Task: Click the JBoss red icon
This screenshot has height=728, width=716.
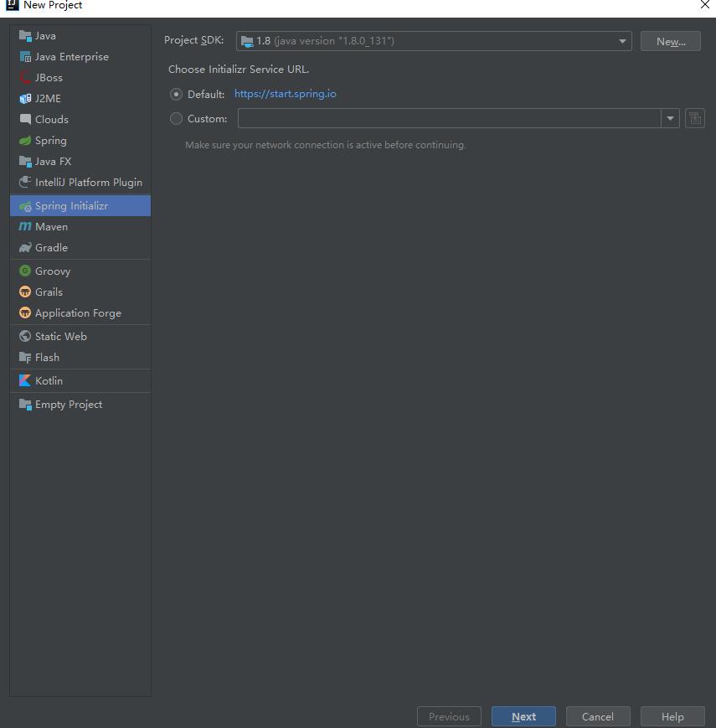Action: (25, 78)
